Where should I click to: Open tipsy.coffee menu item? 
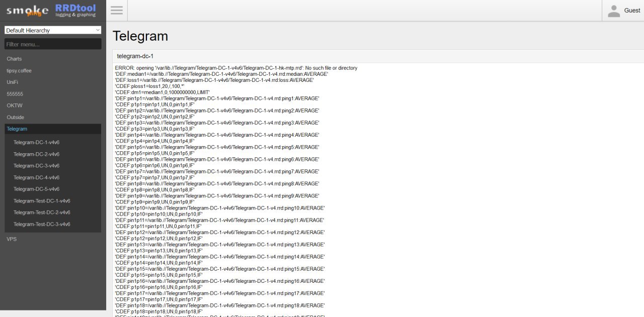[19, 71]
